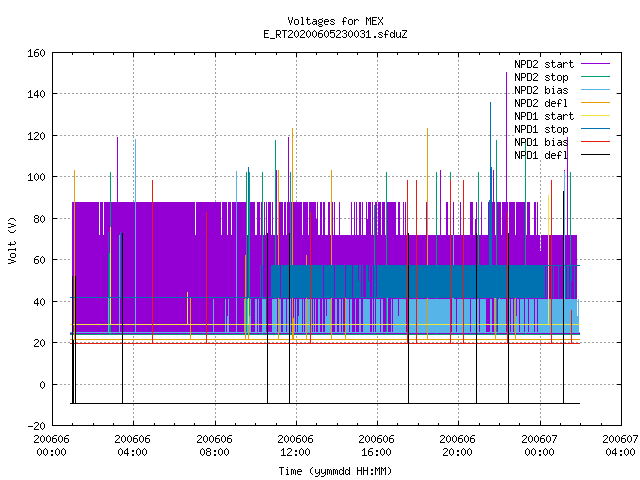Click the 200607 00:00 x-axis tick label
The image size is (640, 480).
pyautogui.click(x=540, y=446)
